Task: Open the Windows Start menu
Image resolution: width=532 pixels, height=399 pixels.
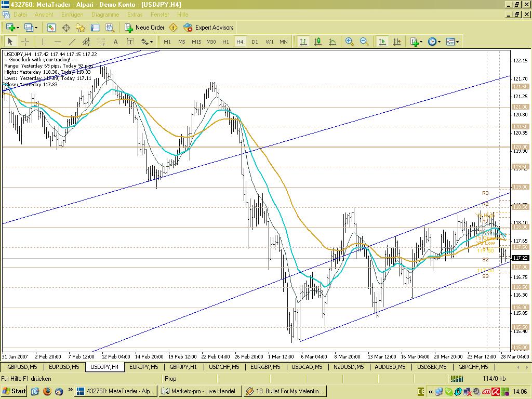Action: (15, 391)
